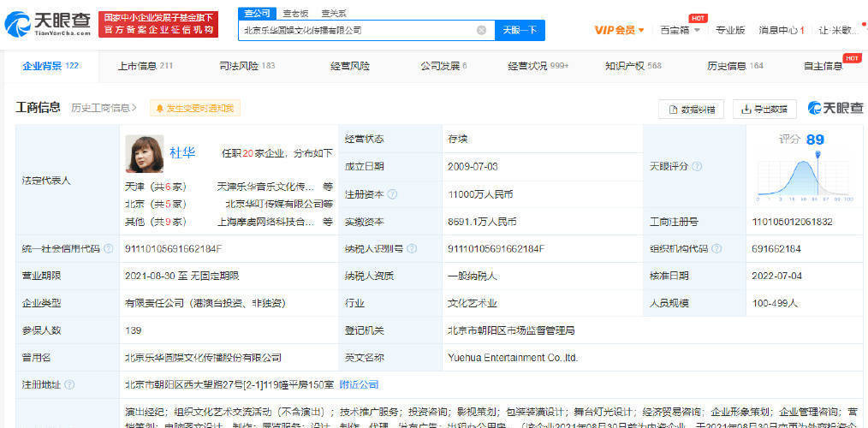The width and height of the screenshot is (868, 428).
Task: Open the VIP会员 dropdown
Action: (x=620, y=30)
